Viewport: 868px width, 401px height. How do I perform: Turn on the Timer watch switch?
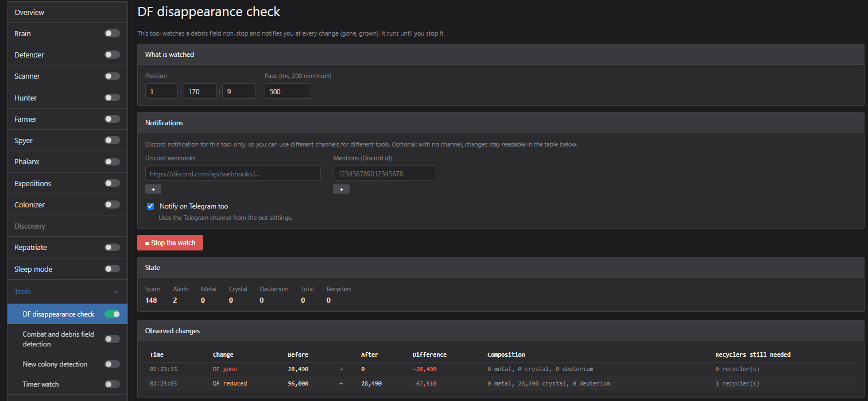113,384
